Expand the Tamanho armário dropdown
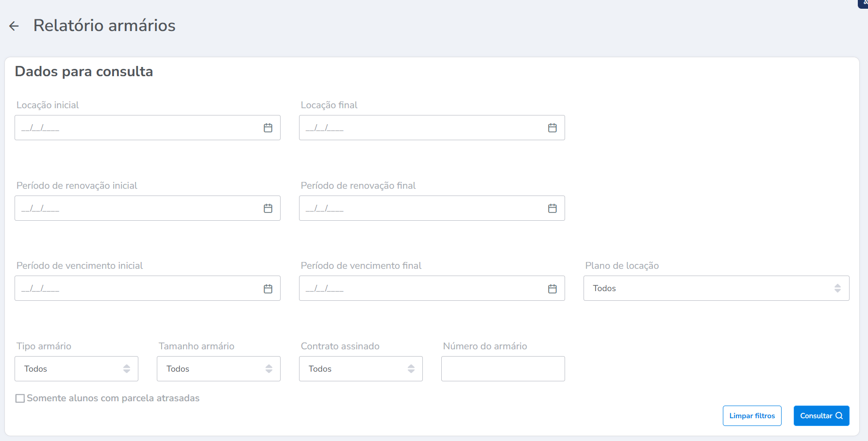This screenshot has height=441, width=868. coord(218,369)
